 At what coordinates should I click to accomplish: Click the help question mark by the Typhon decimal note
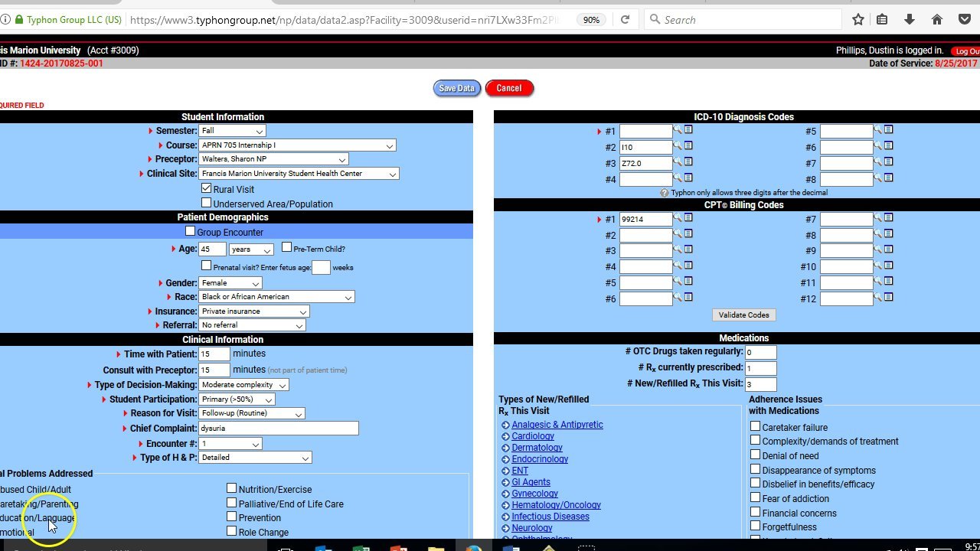665,193
